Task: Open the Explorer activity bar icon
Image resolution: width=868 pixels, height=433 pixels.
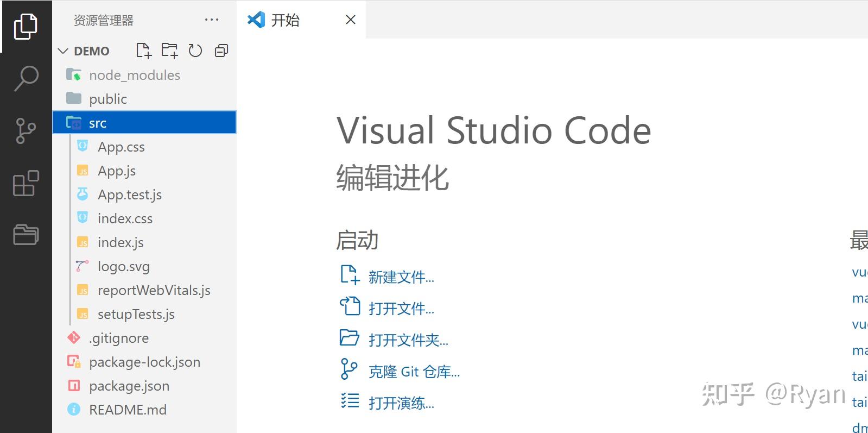Action: tap(26, 26)
